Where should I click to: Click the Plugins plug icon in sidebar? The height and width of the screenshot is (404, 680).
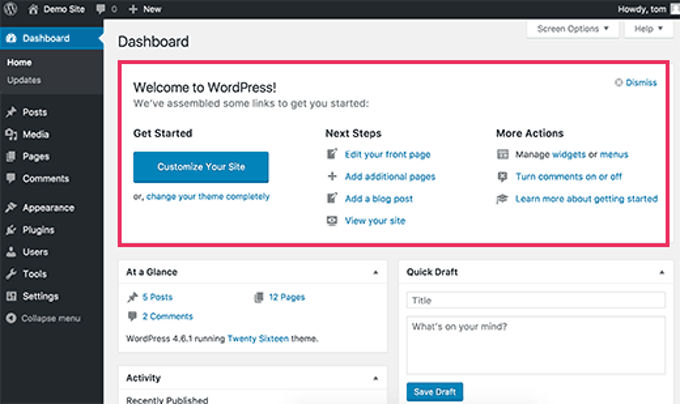click(11, 230)
